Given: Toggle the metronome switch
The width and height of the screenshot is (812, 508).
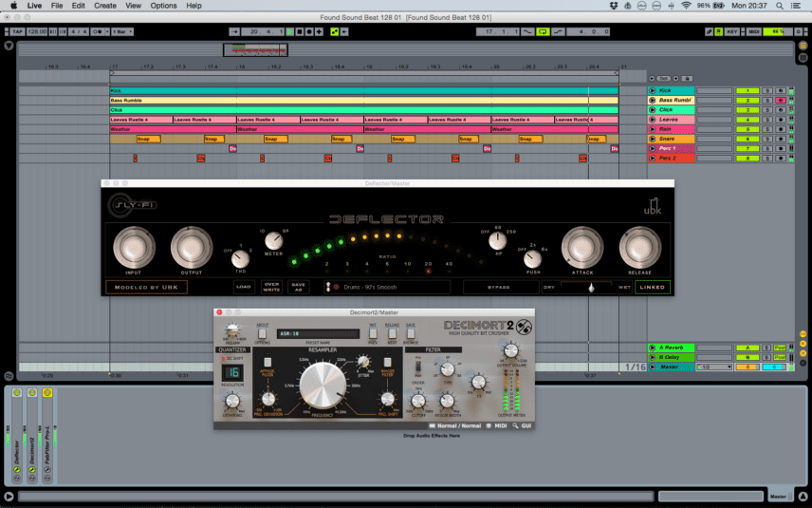Looking at the screenshot, I should pyautogui.click(x=98, y=31).
